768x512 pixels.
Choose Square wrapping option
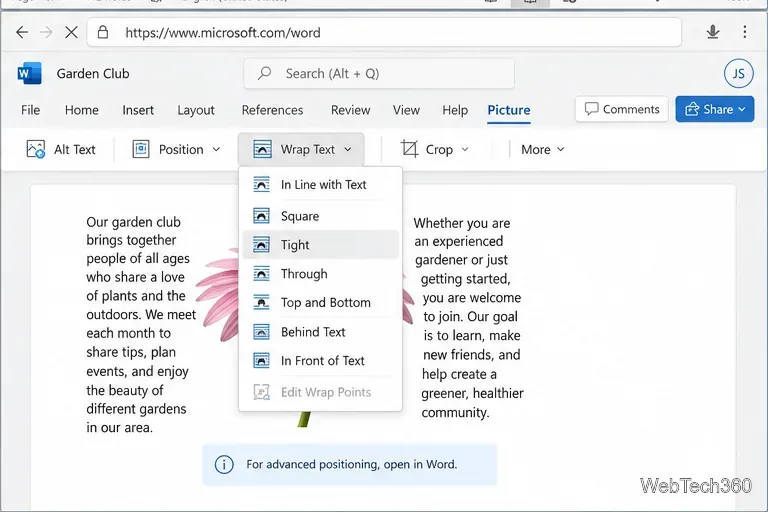coord(321,216)
